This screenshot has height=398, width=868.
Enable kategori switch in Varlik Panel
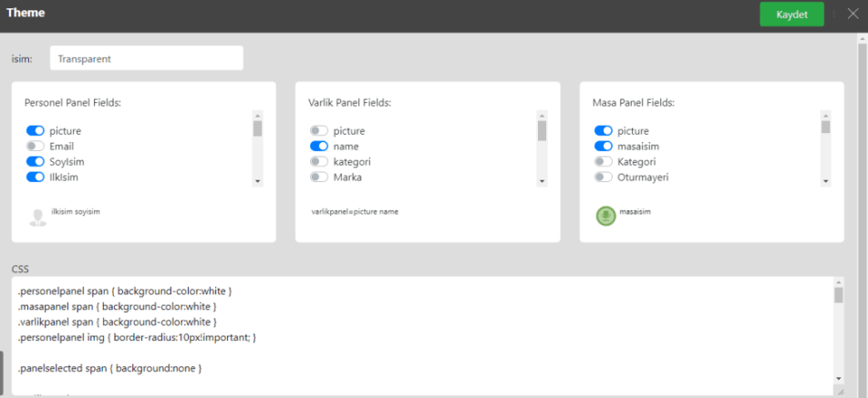[x=319, y=161]
